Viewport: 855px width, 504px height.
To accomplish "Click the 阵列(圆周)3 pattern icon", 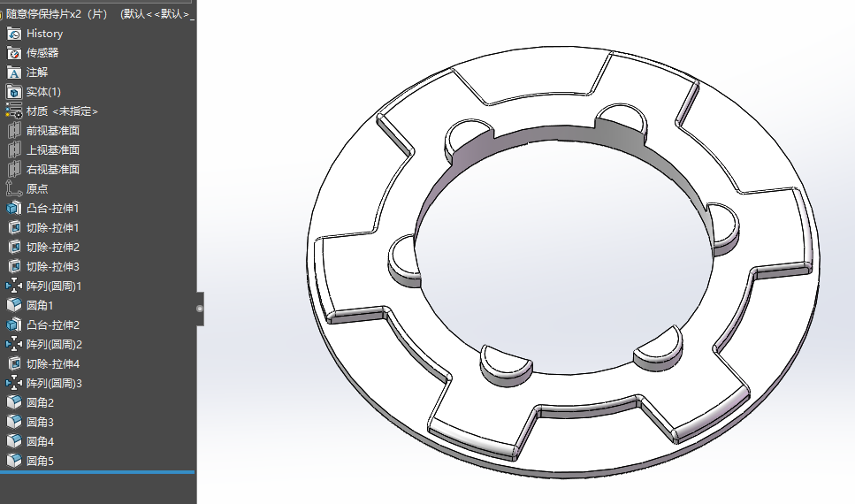I will [13, 384].
